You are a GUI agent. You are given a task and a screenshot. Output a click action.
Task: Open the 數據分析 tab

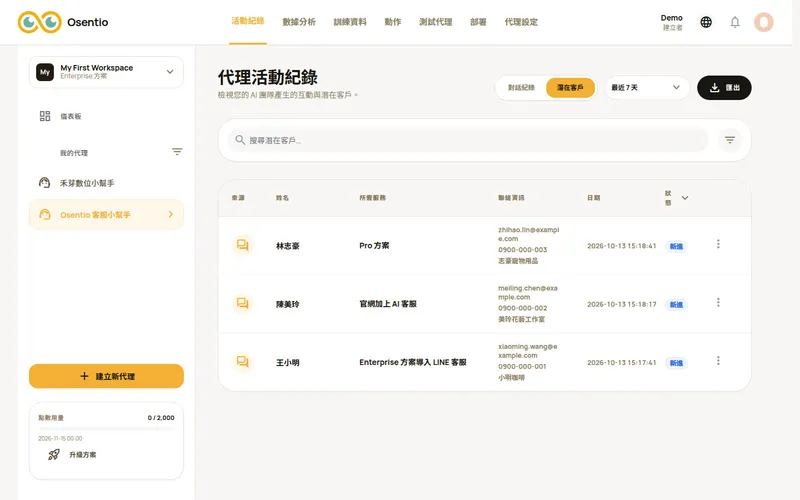pyautogui.click(x=299, y=22)
